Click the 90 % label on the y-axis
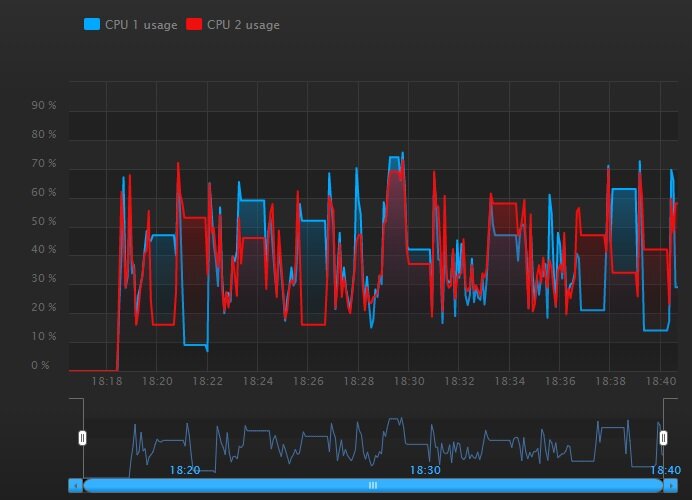 coord(44,106)
